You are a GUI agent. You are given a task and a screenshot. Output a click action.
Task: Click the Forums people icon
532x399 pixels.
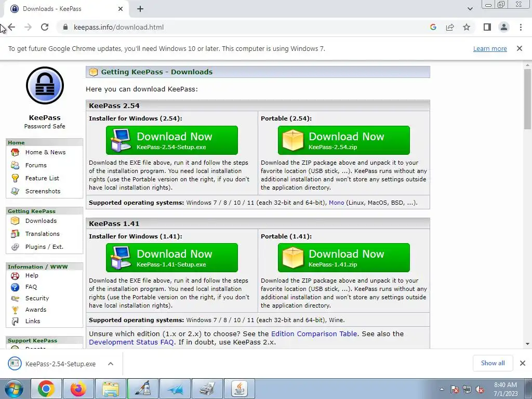pyautogui.click(x=15, y=165)
